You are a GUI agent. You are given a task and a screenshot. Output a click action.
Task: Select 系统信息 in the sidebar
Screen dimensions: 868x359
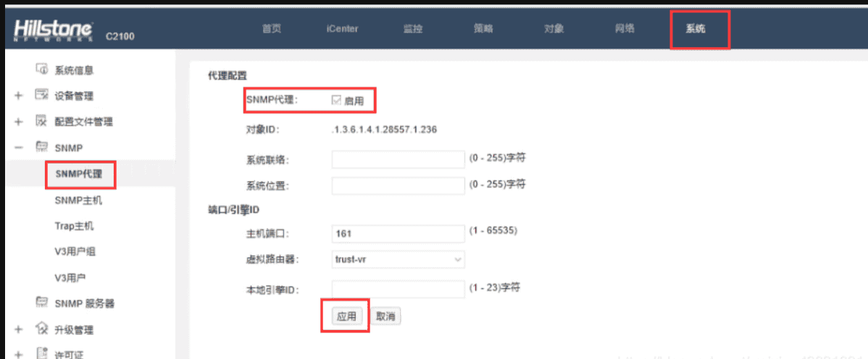point(74,70)
